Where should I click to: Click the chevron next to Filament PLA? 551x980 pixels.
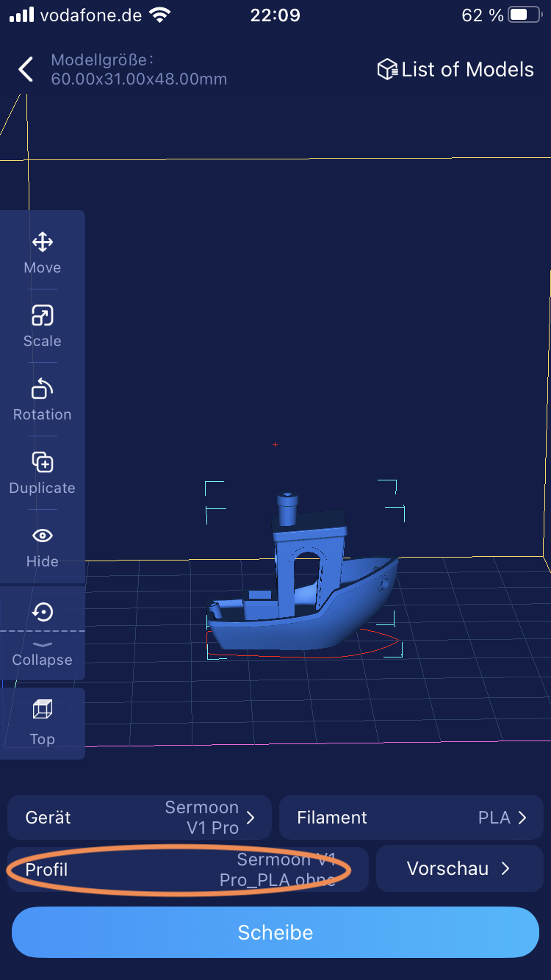pyautogui.click(x=522, y=818)
